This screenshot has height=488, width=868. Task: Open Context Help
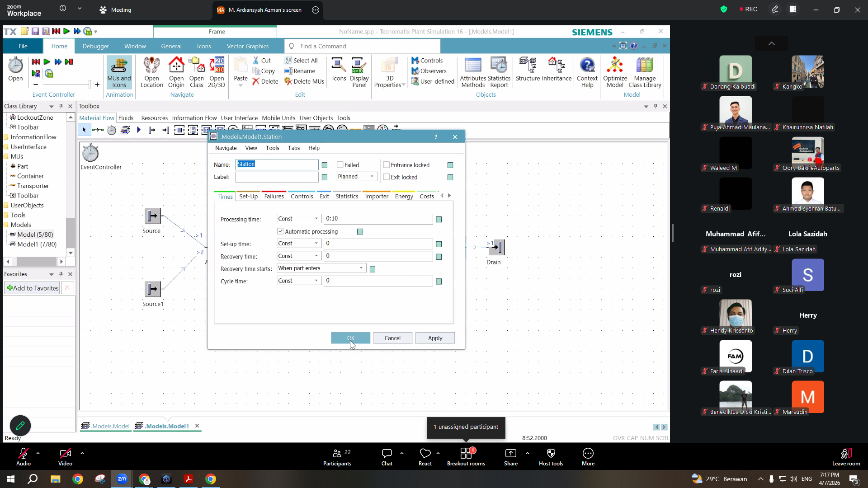[x=587, y=72]
